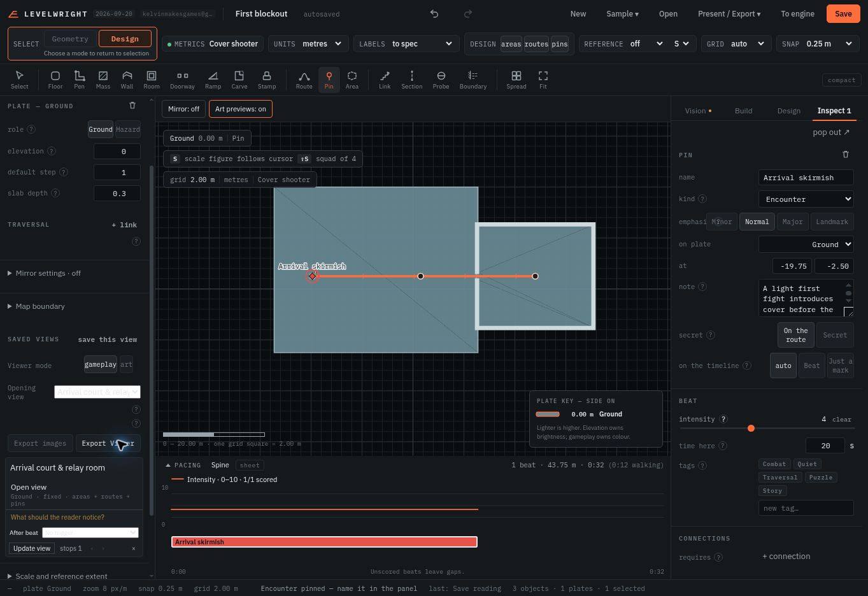868x596 pixels.
Task: Switch design overlay areas toggle
Action: [511, 44]
